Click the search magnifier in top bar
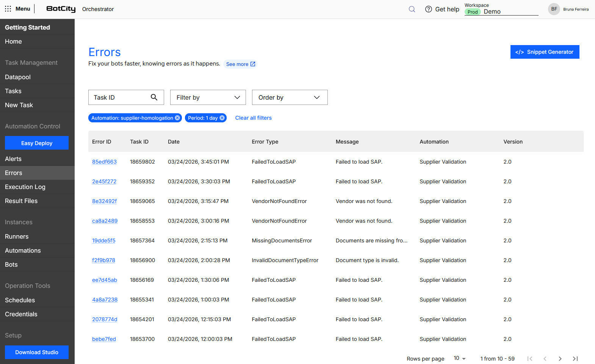The width and height of the screenshot is (595, 364). click(x=412, y=9)
